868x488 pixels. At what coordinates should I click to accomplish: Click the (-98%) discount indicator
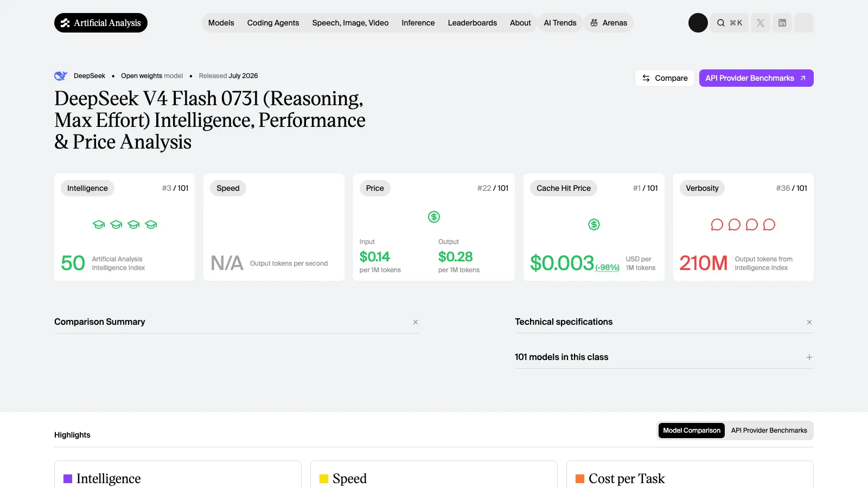608,267
